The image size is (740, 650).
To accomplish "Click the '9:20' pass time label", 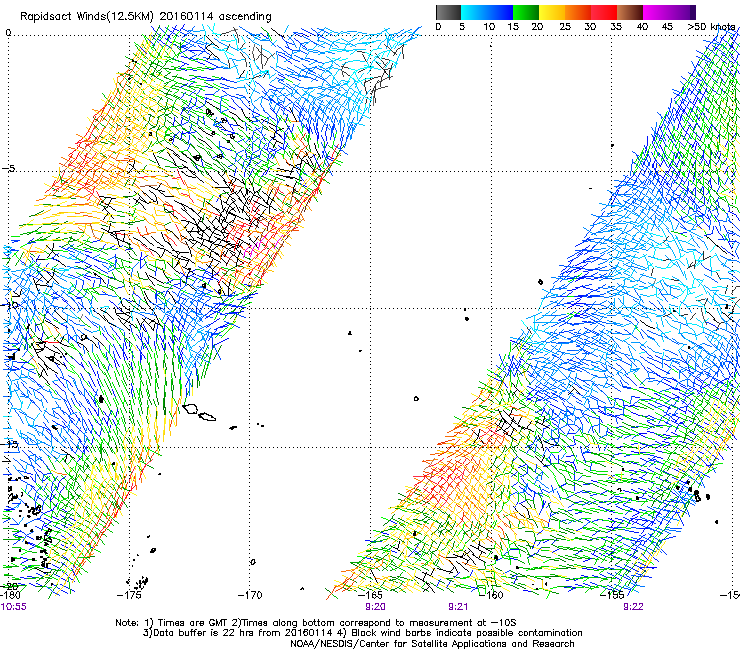I will point(375,607).
